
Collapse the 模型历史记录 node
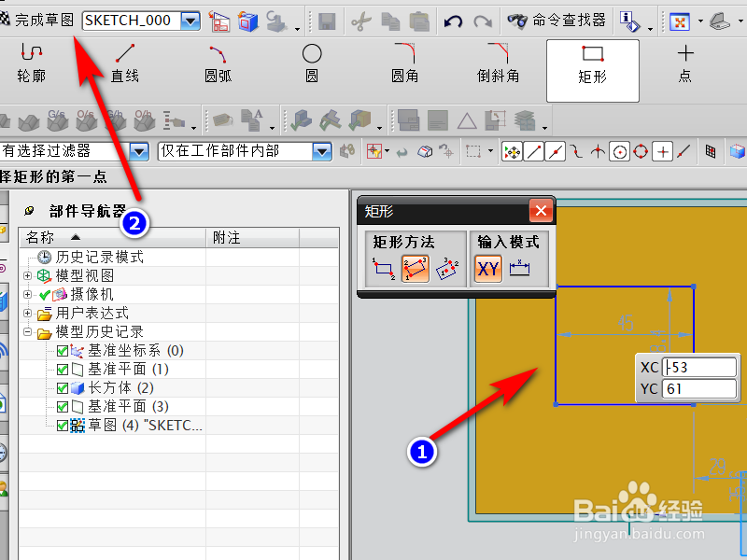click(x=28, y=331)
